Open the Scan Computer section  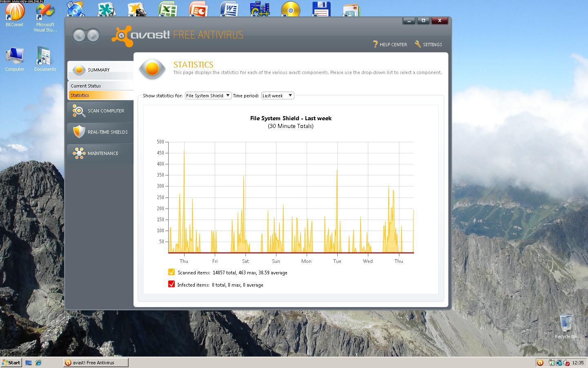(100, 111)
